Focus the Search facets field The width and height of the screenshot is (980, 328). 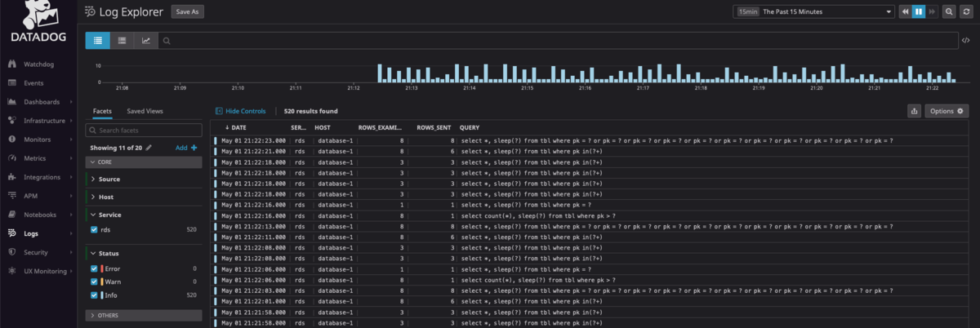[144, 131]
